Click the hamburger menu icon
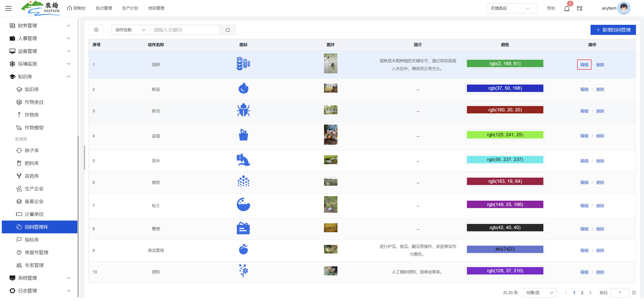 (x=8, y=8)
